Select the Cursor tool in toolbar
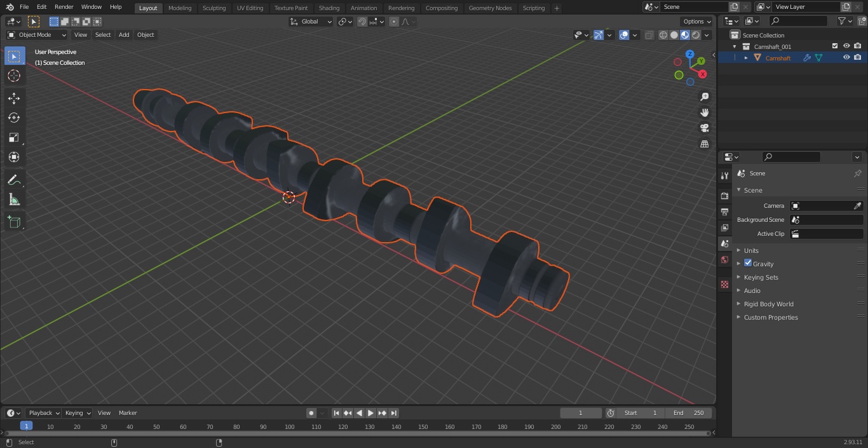The height and width of the screenshot is (448, 868). point(14,76)
